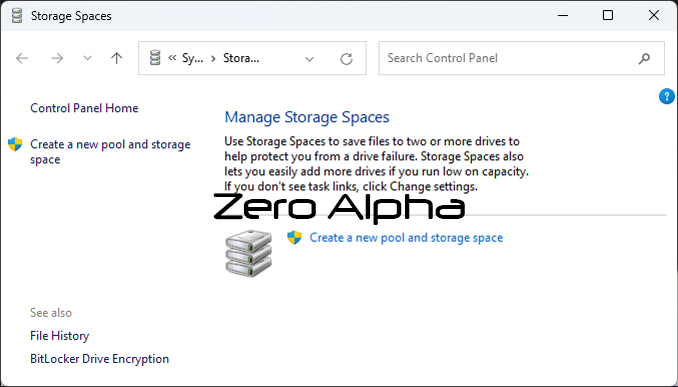Click the 'See also' label
Screen dimensions: 678x387
click(51, 313)
